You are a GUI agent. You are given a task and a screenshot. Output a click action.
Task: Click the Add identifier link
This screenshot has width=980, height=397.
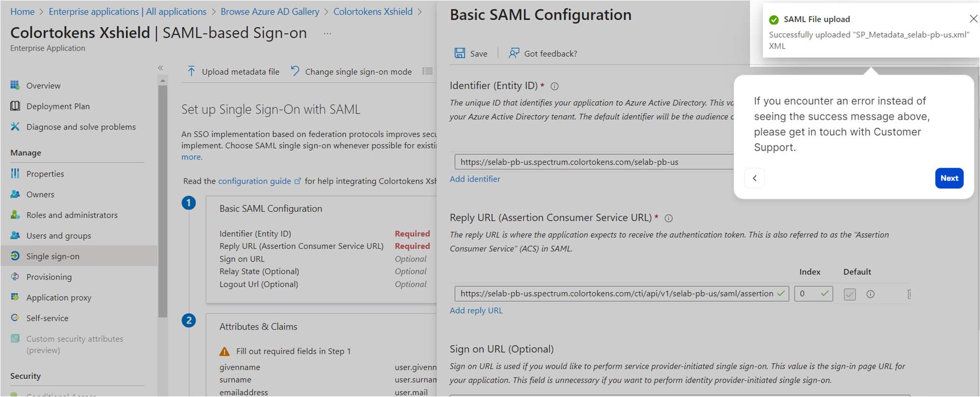click(x=475, y=179)
